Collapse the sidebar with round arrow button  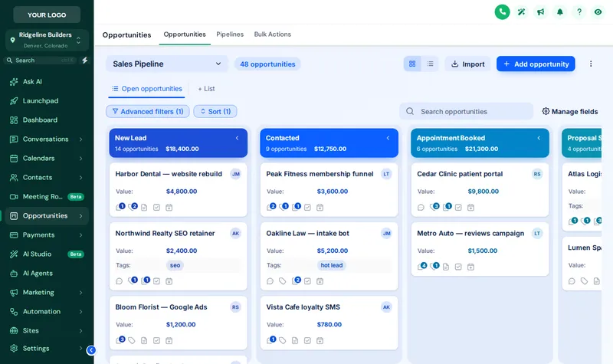(x=91, y=350)
